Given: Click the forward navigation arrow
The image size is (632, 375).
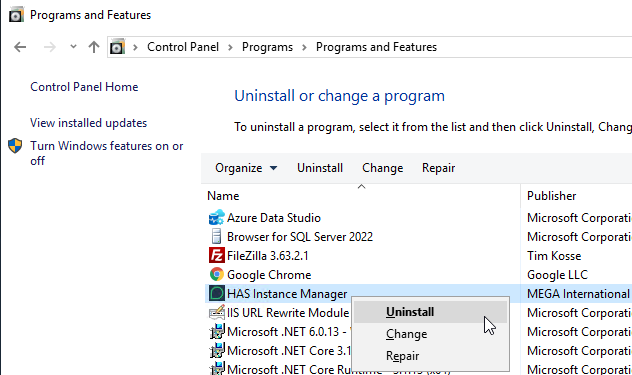Looking at the screenshot, I should pos(49,47).
